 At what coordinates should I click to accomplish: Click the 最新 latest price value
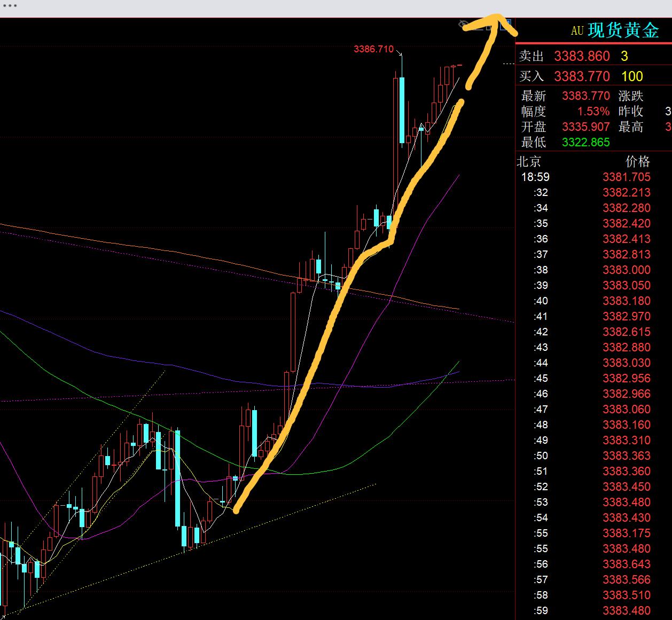click(585, 96)
